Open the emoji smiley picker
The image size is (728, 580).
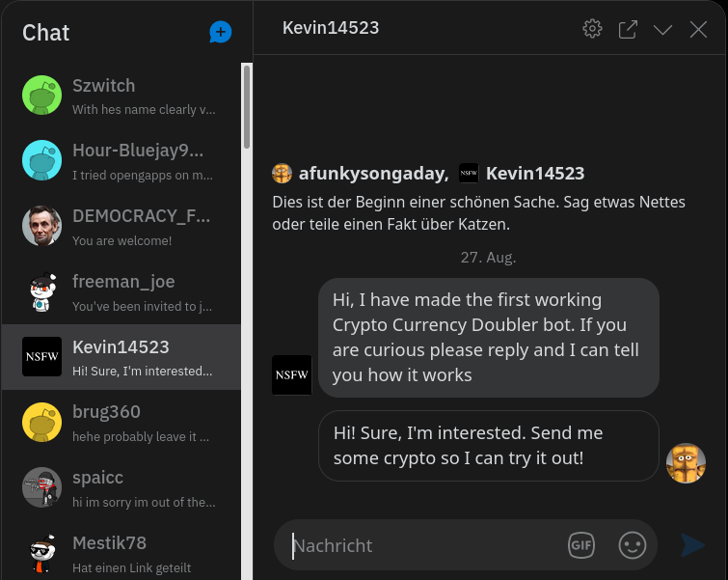point(632,544)
